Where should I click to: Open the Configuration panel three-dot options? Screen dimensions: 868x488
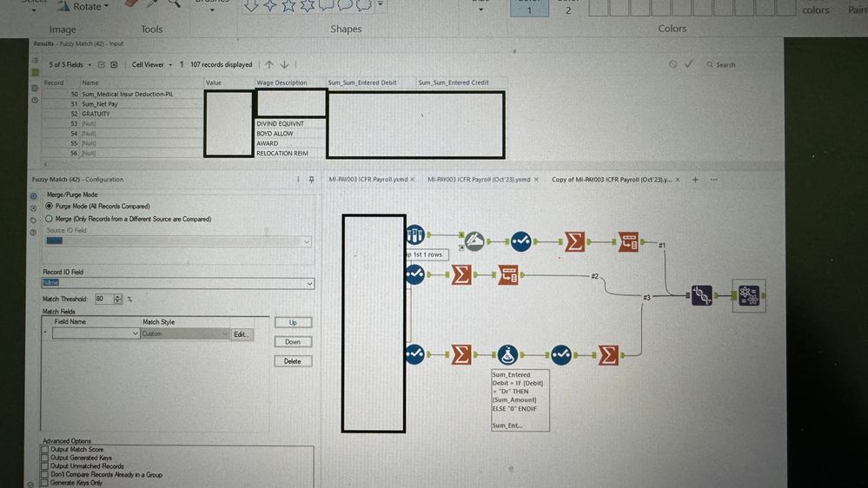(298, 179)
